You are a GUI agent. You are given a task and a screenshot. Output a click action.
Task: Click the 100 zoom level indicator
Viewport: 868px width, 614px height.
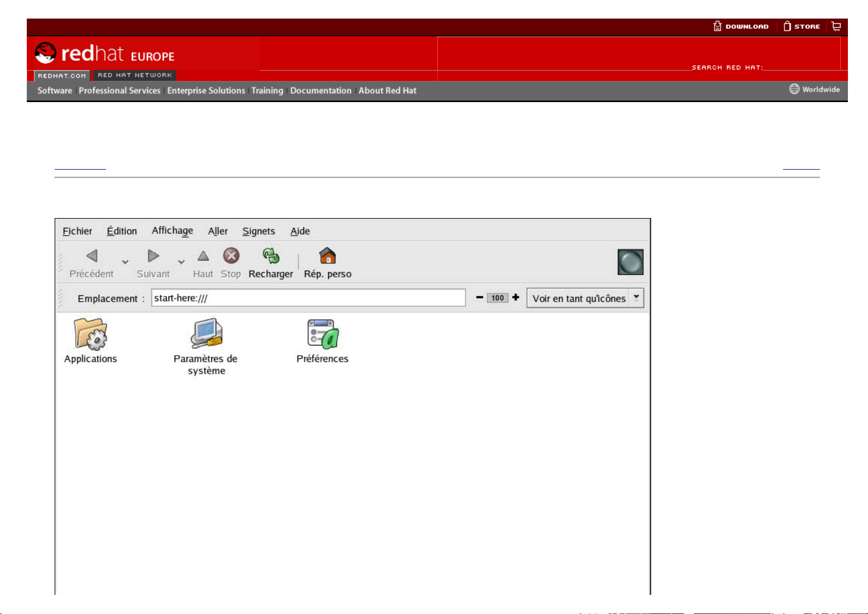pyautogui.click(x=498, y=297)
